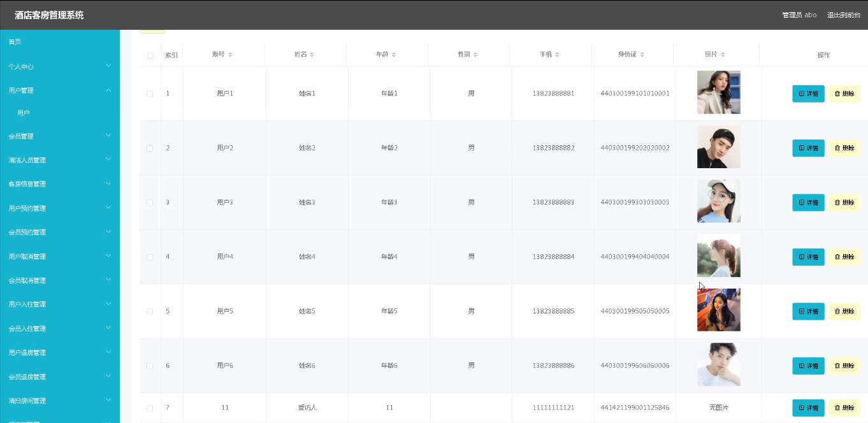Delete 用户6 with its 删除 button
This screenshot has width=868, height=423.
click(x=844, y=366)
